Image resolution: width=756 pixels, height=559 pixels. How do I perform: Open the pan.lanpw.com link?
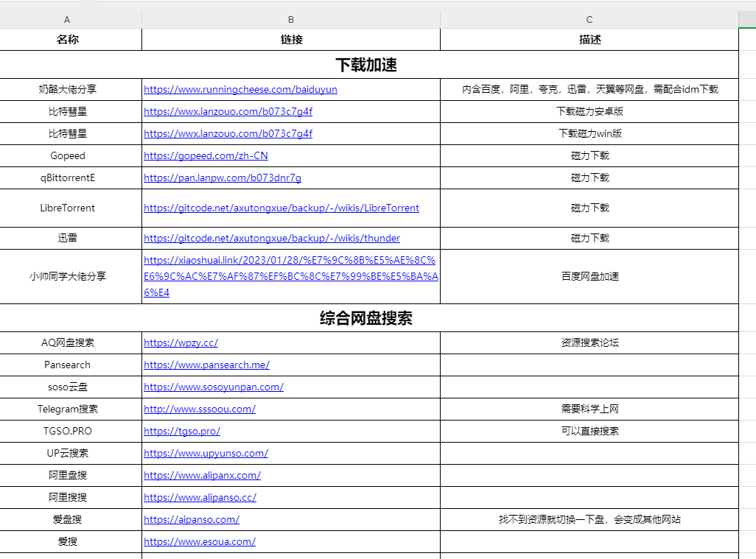(223, 177)
